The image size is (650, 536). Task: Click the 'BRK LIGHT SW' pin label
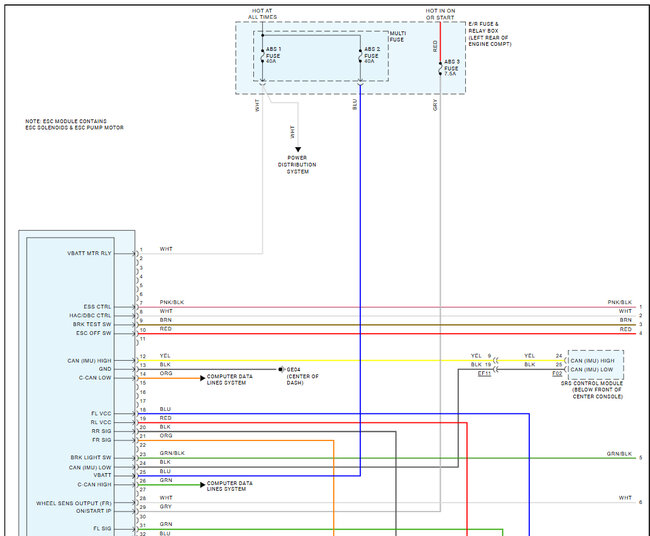tap(91, 458)
